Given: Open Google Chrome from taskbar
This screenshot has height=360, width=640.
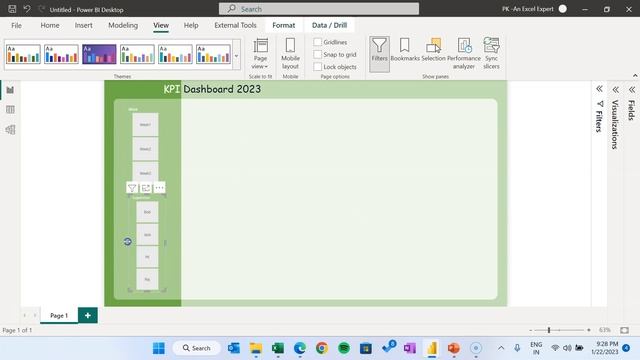Looking at the screenshot, I should click(x=322, y=348).
